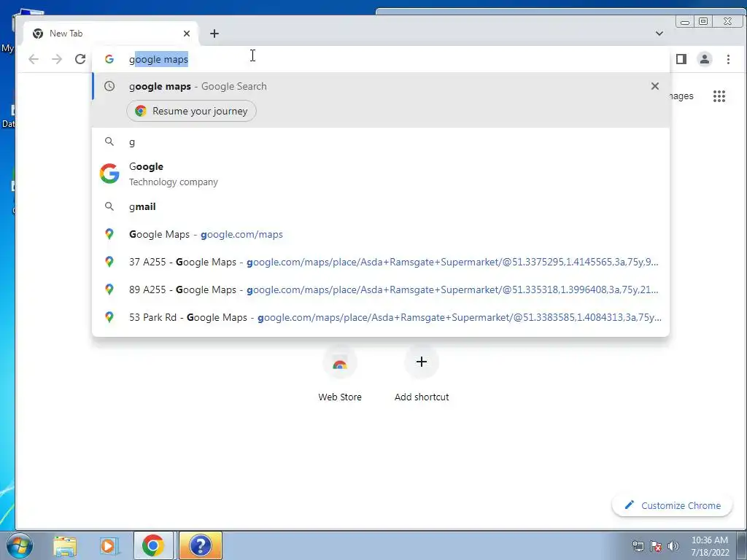Select the gmail search suggestion
The image size is (747, 560).
380,206
